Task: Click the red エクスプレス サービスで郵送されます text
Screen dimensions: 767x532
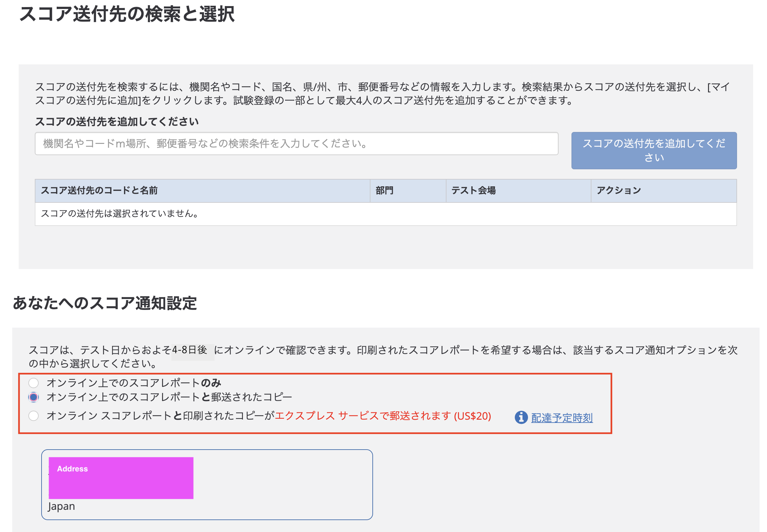Action: click(363, 416)
